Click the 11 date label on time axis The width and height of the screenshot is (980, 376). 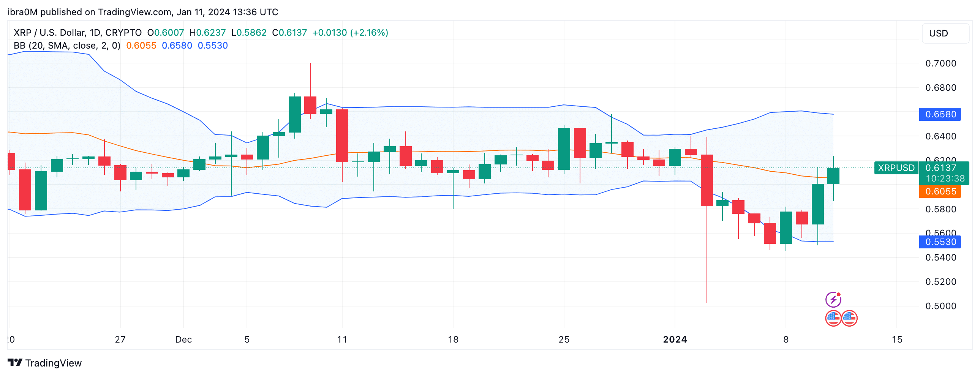coord(342,340)
